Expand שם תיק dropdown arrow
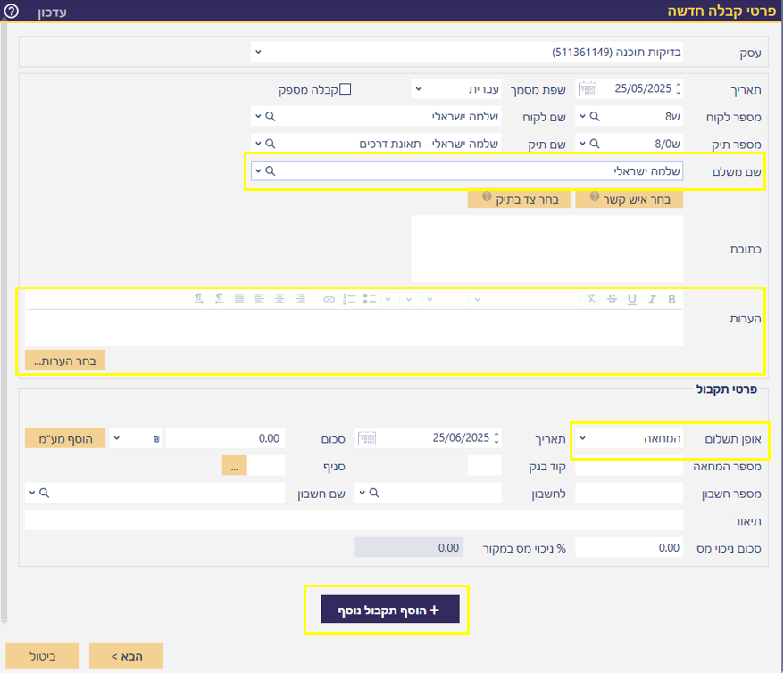This screenshot has width=784, height=673. [258, 144]
